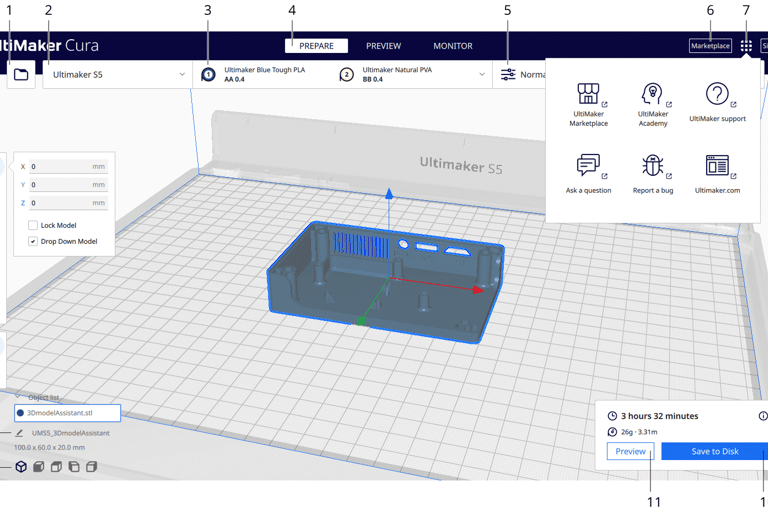Viewport: 768px width, 513px height.
Task: Switch to the PREPARE stage
Action: (x=316, y=46)
